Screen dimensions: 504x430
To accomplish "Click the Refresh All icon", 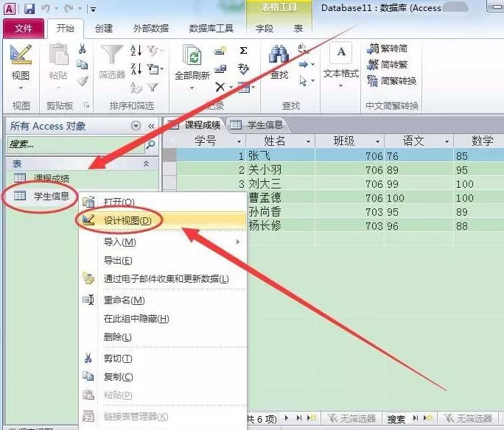I will pos(192,55).
